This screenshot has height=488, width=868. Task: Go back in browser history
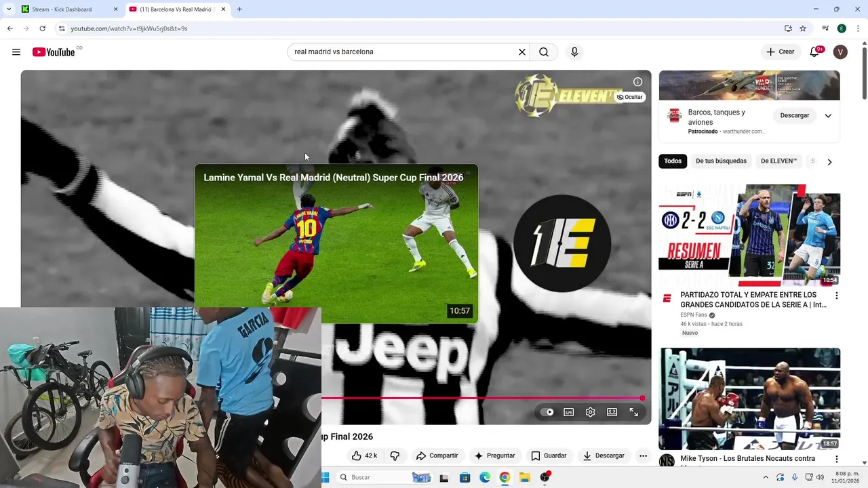click(x=9, y=28)
